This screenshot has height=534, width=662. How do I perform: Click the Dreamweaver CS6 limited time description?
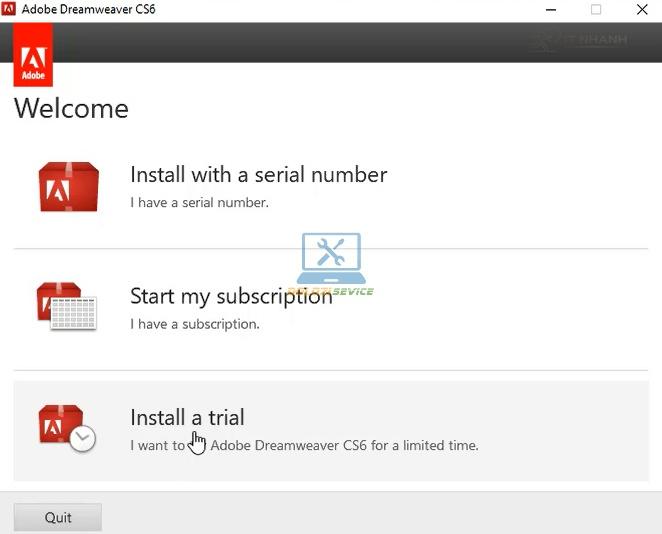point(304,445)
